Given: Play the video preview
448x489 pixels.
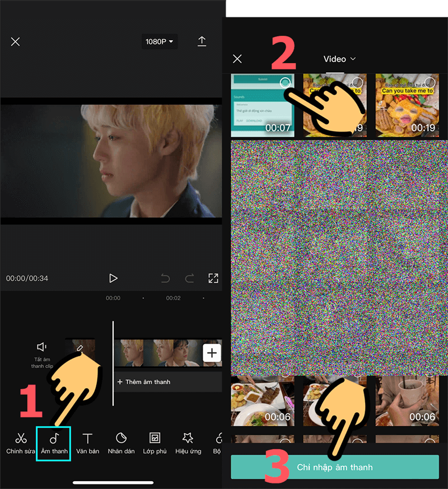Looking at the screenshot, I should click(x=113, y=278).
